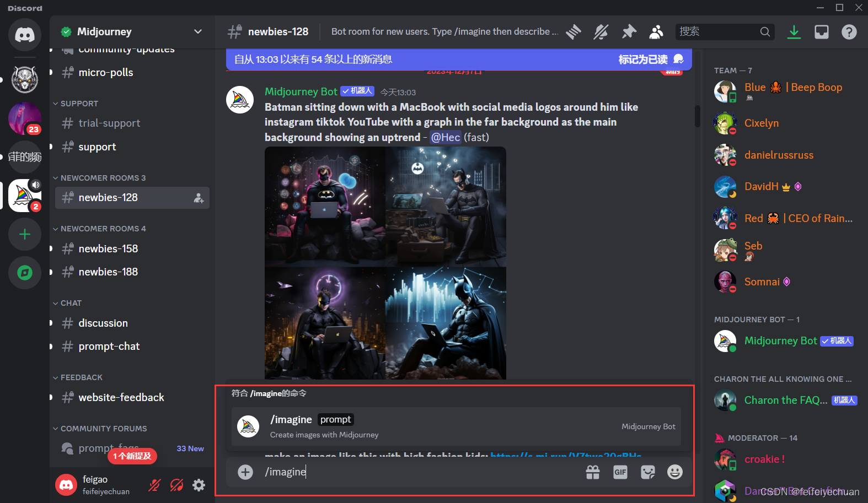This screenshot has width=868, height=503.
Task: Open prompt-faqs forum channel
Action: [x=132, y=448]
